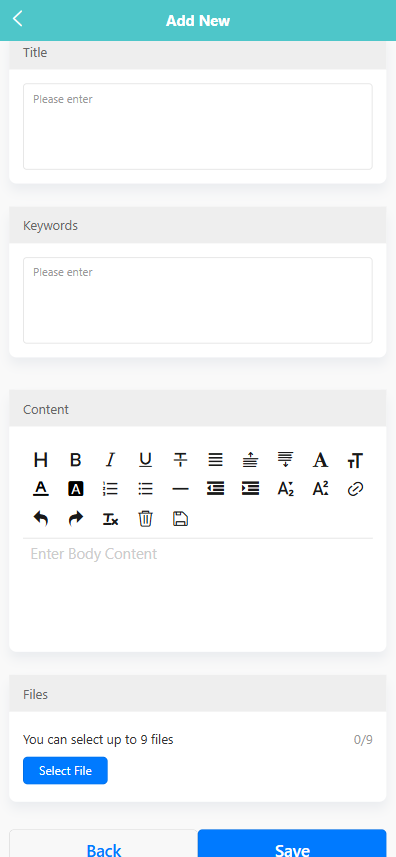Apply heading format with H icon

(x=40, y=460)
